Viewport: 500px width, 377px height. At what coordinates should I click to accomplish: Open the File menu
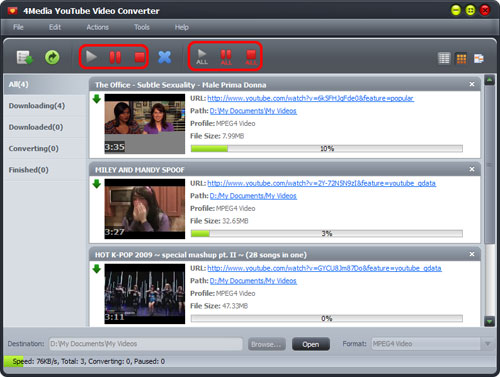(18, 27)
